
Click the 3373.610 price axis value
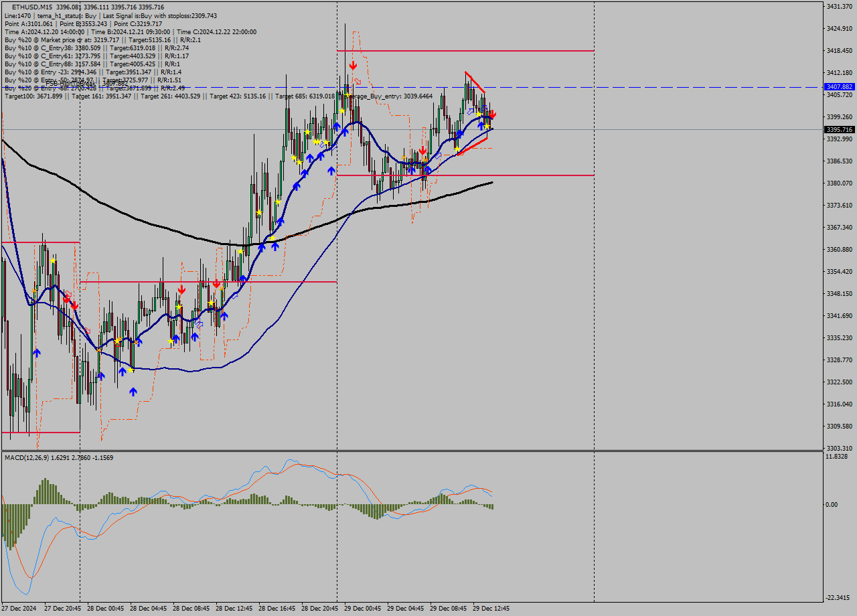click(x=839, y=205)
